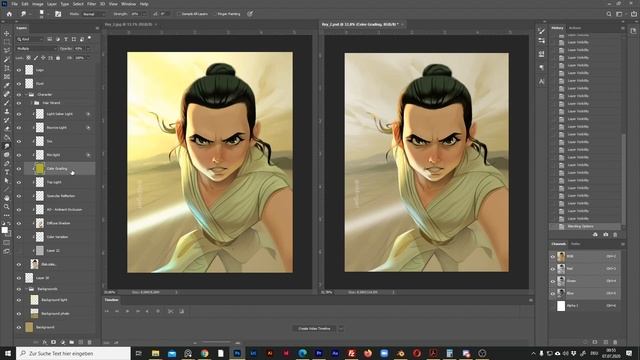Filter for type layers T icon
The width and height of the screenshot is (640, 360).
click(x=66, y=39)
